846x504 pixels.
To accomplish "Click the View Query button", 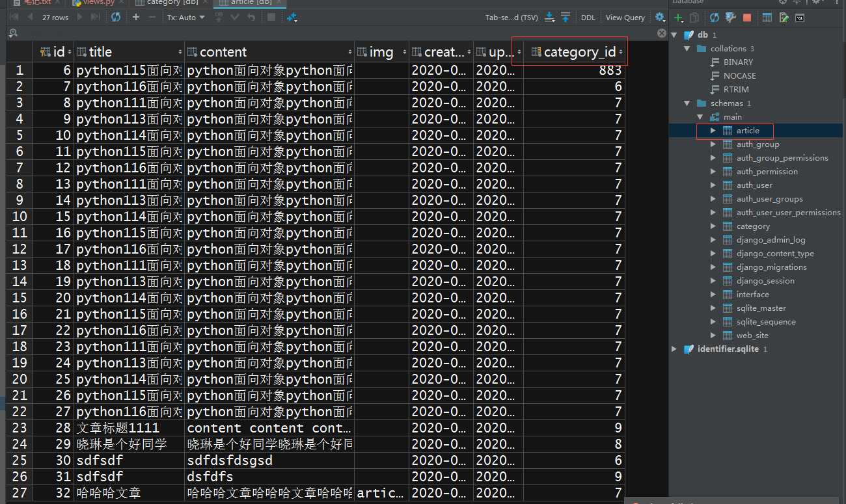I will [x=625, y=18].
